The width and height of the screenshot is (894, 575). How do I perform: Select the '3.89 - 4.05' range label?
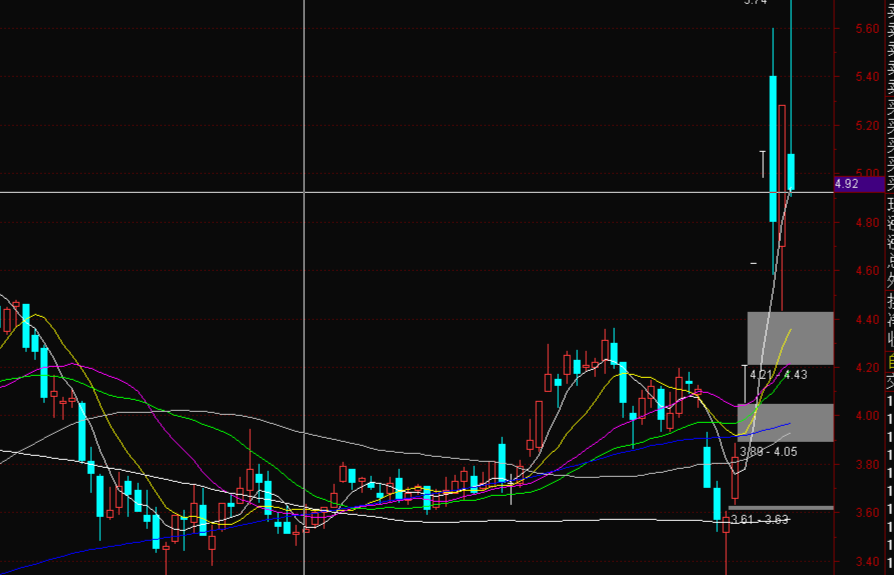click(x=768, y=452)
